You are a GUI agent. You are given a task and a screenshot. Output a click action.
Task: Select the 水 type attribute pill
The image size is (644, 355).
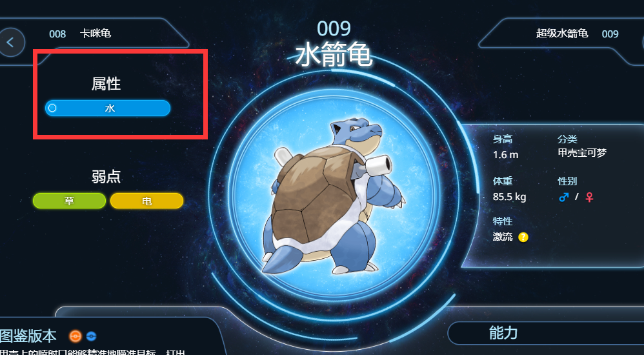pos(108,108)
